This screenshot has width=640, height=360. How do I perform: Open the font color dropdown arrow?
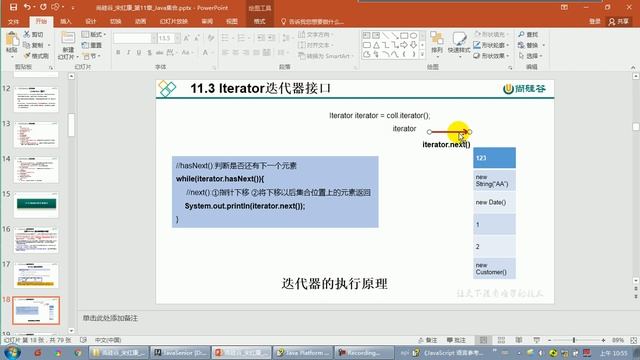point(213,52)
